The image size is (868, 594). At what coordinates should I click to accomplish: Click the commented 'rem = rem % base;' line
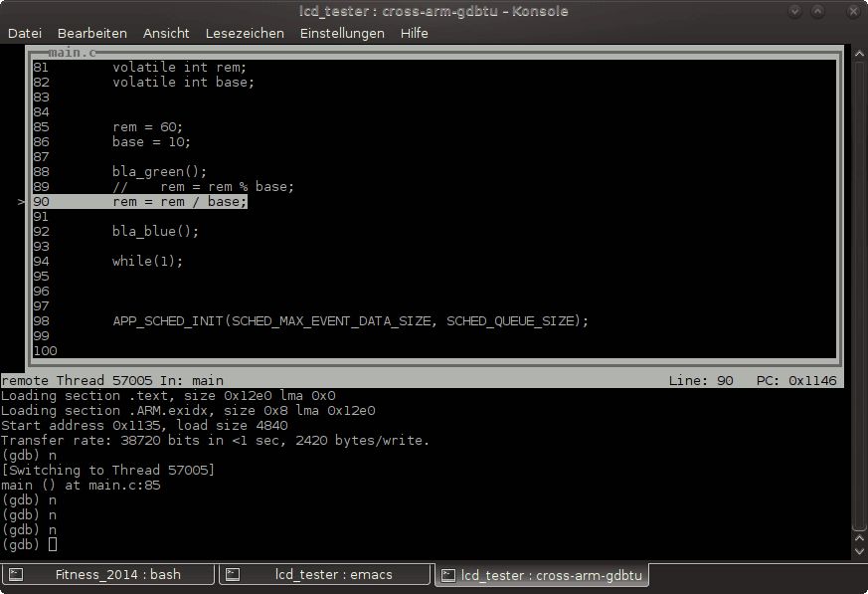(203, 187)
